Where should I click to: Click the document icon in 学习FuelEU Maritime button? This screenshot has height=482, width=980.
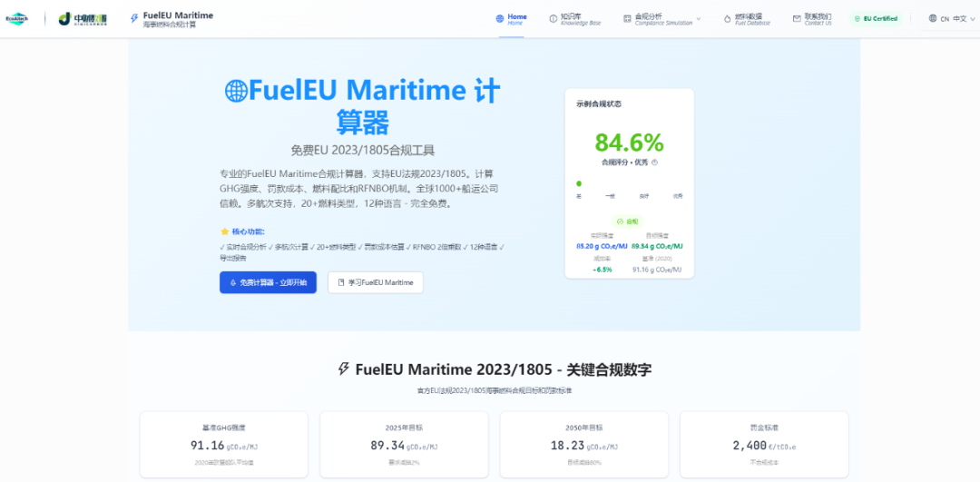pos(341,282)
